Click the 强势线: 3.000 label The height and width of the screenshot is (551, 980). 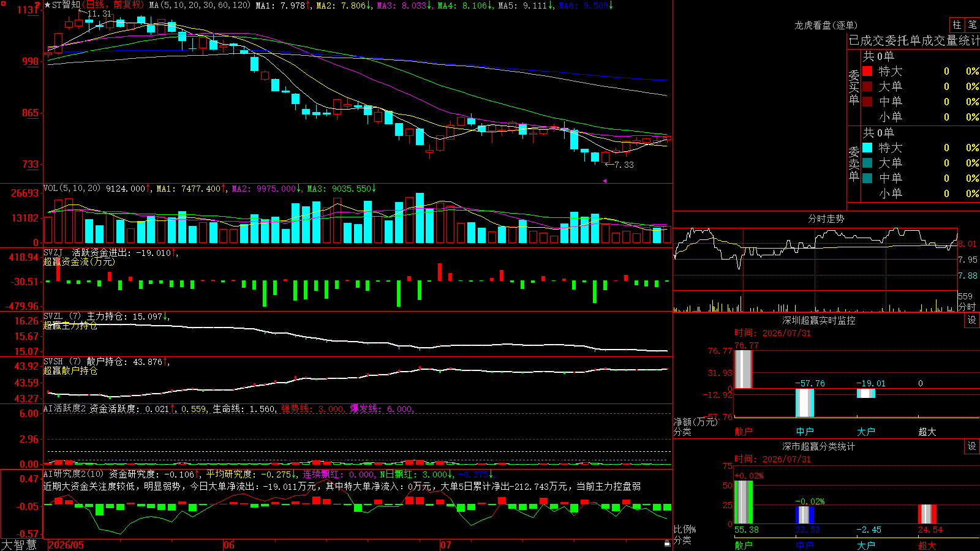pos(312,409)
